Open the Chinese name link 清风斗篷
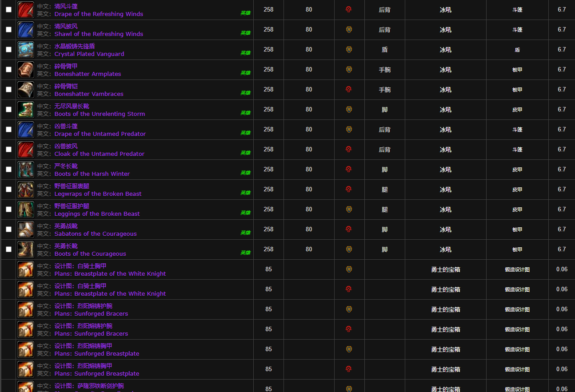 (x=66, y=6)
